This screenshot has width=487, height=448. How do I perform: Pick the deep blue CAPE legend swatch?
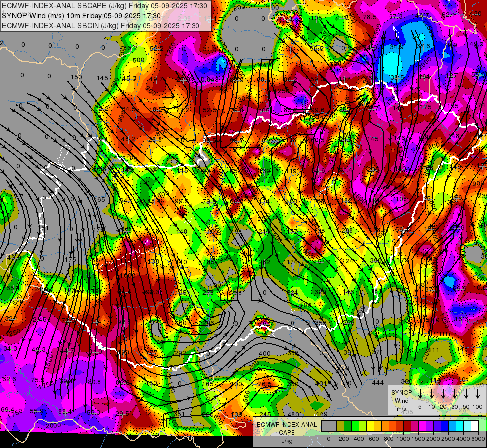click(445, 426)
